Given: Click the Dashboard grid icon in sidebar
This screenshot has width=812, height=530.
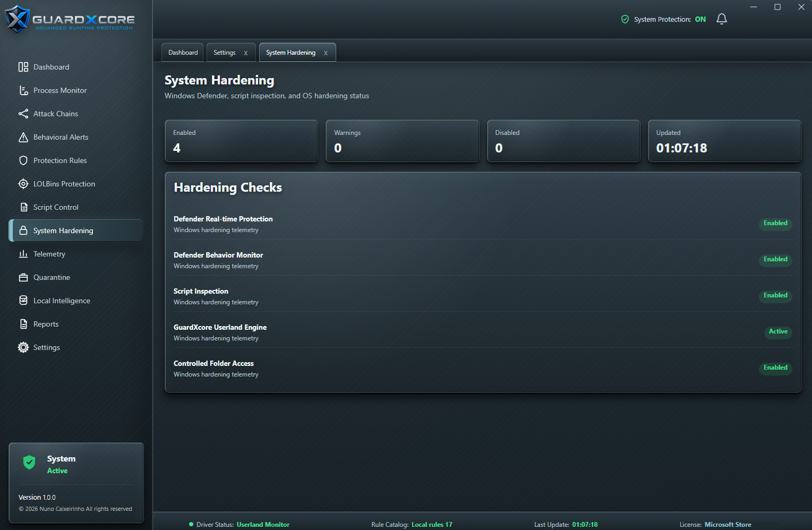Looking at the screenshot, I should pyautogui.click(x=23, y=67).
